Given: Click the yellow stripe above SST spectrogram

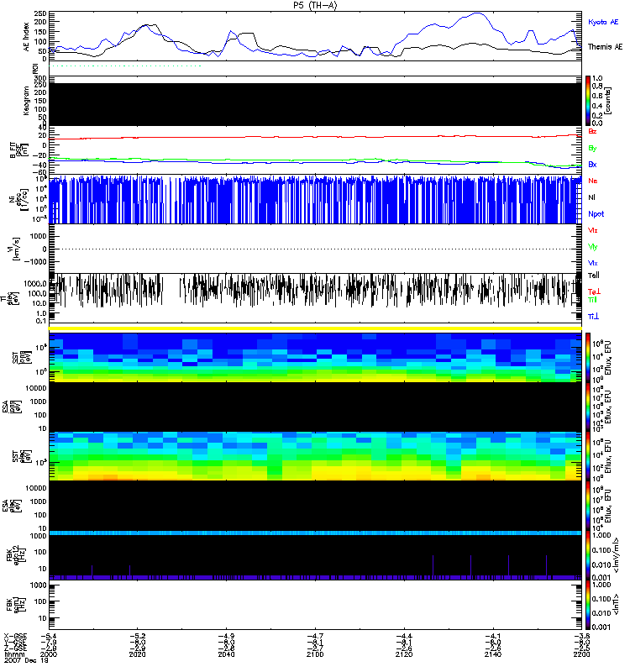Looking at the screenshot, I should (x=315, y=328).
